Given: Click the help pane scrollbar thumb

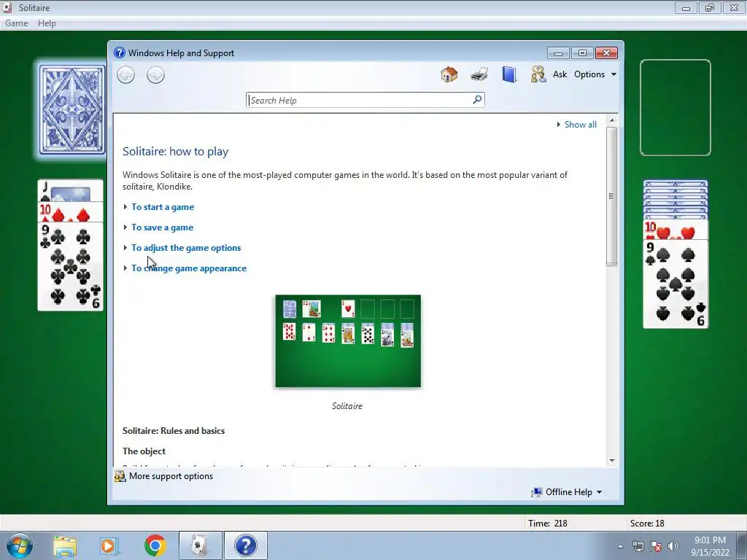Looking at the screenshot, I should (x=612, y=195).
